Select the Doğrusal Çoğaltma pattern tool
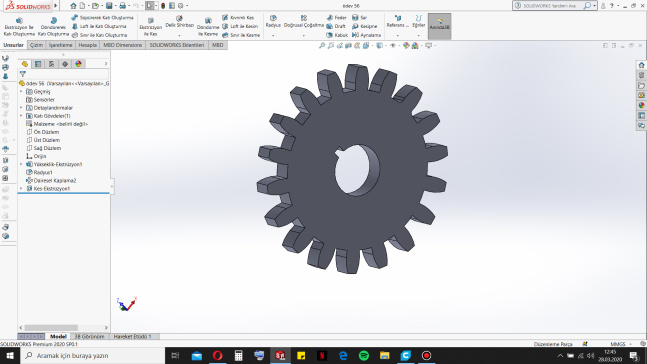Image resolution: width=647 pixels, height=364 pixels. tap(304, 21)
